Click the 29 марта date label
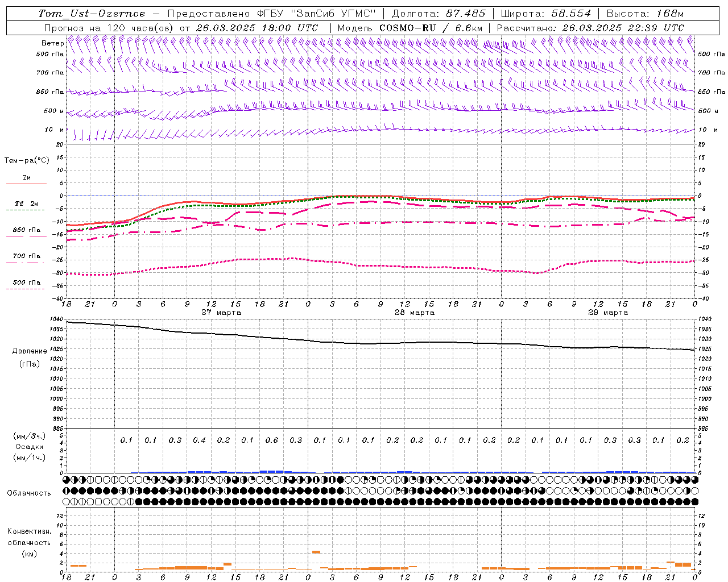 (x=608, y=313)
